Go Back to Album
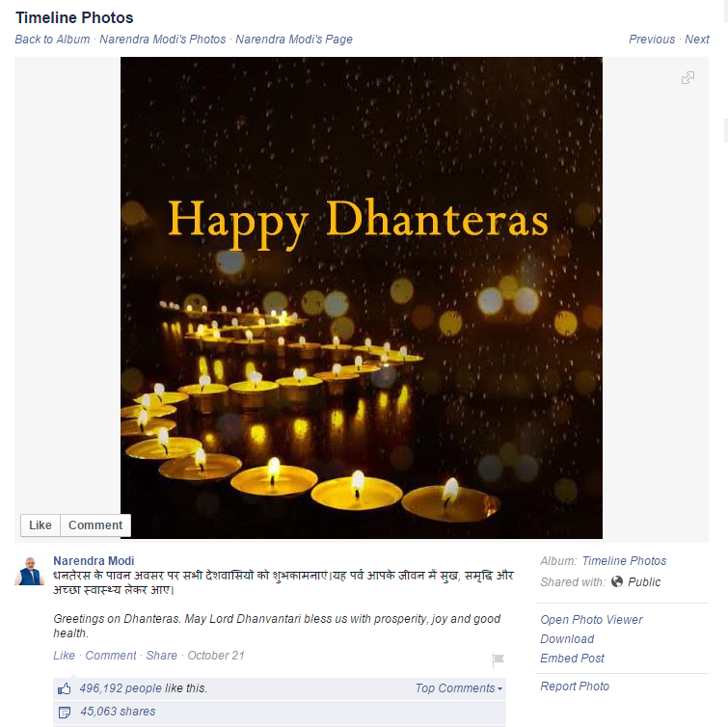 [52, 40]
